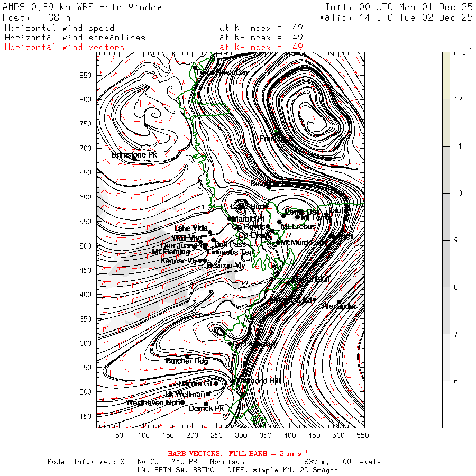476x476 pixels.
Task: Click the 'Lk Wellman' label
Action: coord(185,394)
